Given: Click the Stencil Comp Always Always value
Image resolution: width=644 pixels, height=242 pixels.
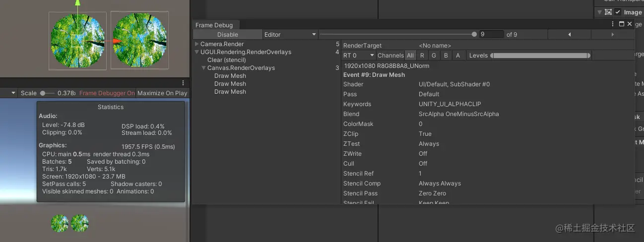Looking at the screenshot, I should [440, 183].
